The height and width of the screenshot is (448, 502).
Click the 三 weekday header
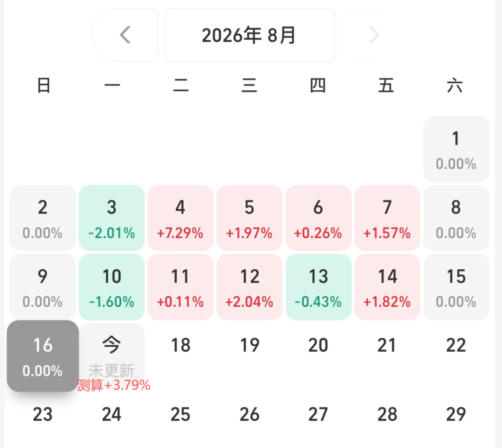point(250,86)
